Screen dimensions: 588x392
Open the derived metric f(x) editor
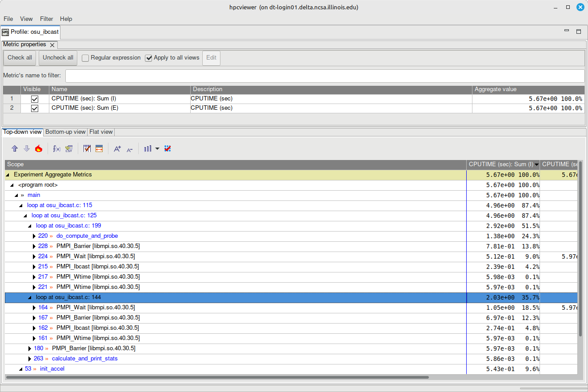[x=56, y=148]
